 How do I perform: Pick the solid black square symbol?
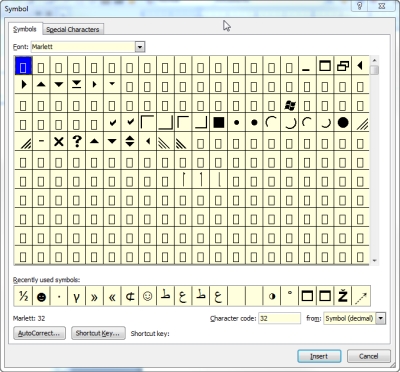pos(219,123)
